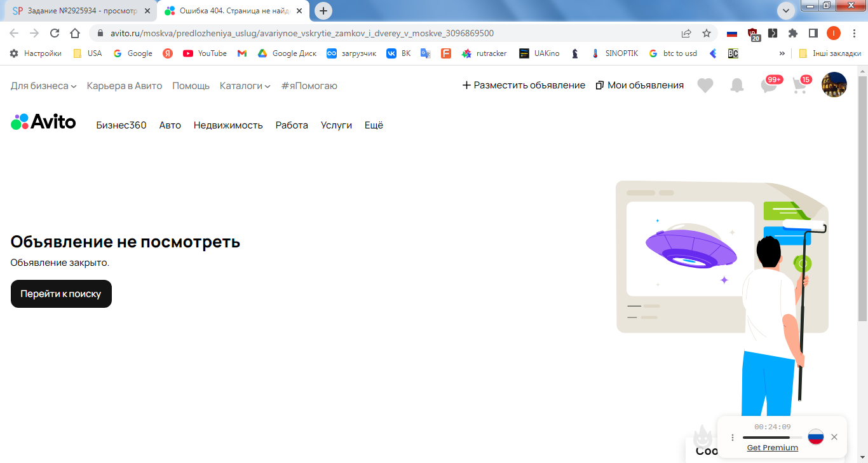Open SINOPTIK bookmark
Viewport: 868px width, 463px height.
614,53
